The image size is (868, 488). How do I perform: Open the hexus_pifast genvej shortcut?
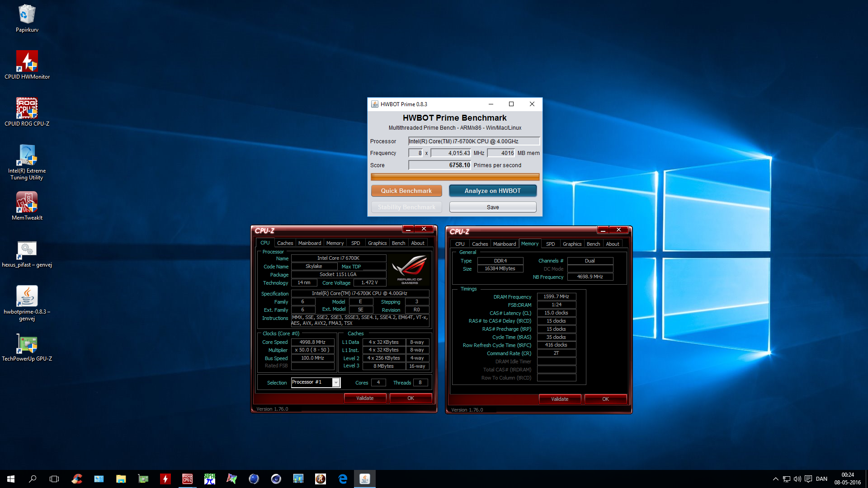(27, 254)
